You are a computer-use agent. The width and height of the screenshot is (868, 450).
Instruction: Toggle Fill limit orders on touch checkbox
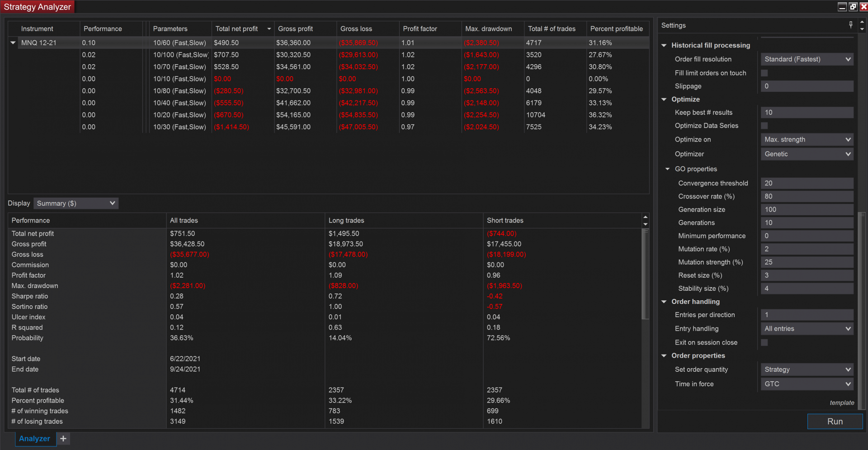point(764,73)
